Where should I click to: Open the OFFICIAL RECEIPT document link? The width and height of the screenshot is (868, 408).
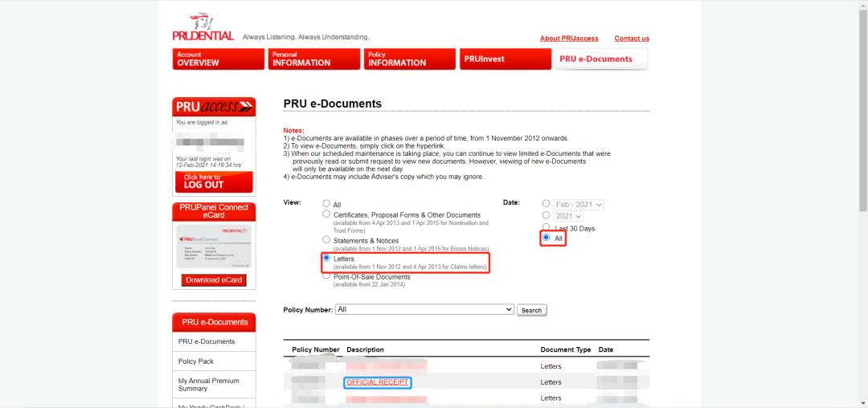[x=378, y=382]
